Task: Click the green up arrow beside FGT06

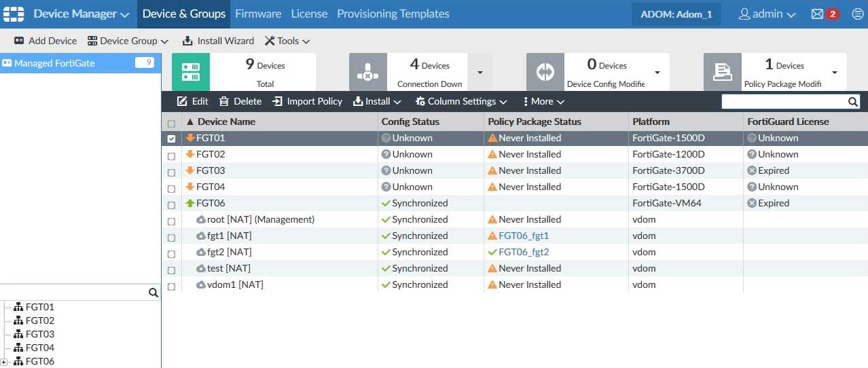Action: tap(190, 203)
